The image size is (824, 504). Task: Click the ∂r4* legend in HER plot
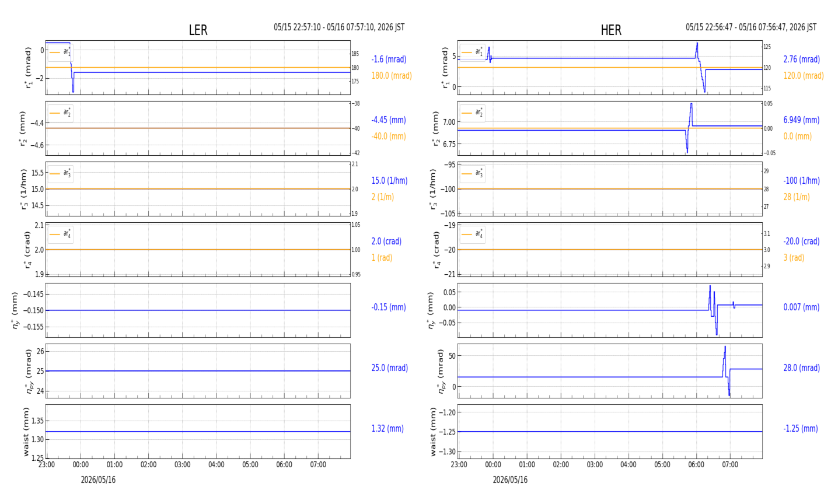tap(472, 234)
